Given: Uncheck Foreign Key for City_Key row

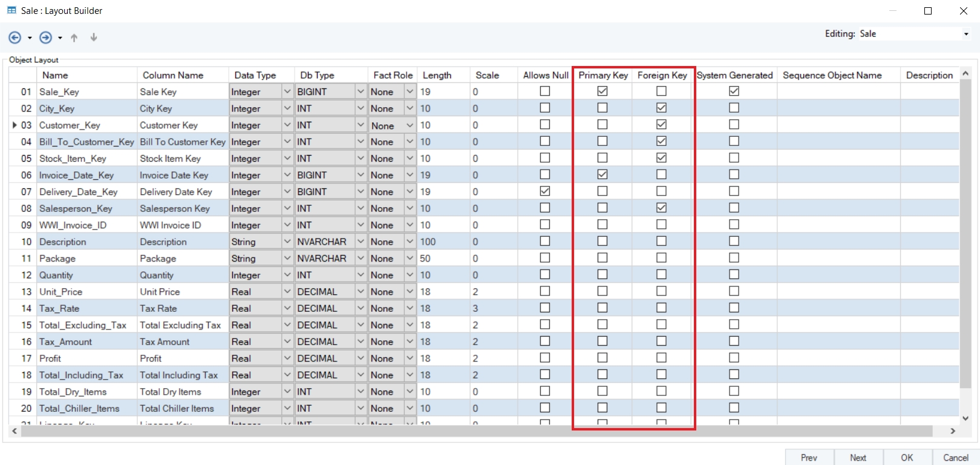Looking at the screenshot, I should pyautogui.click(x=661, y=108).
